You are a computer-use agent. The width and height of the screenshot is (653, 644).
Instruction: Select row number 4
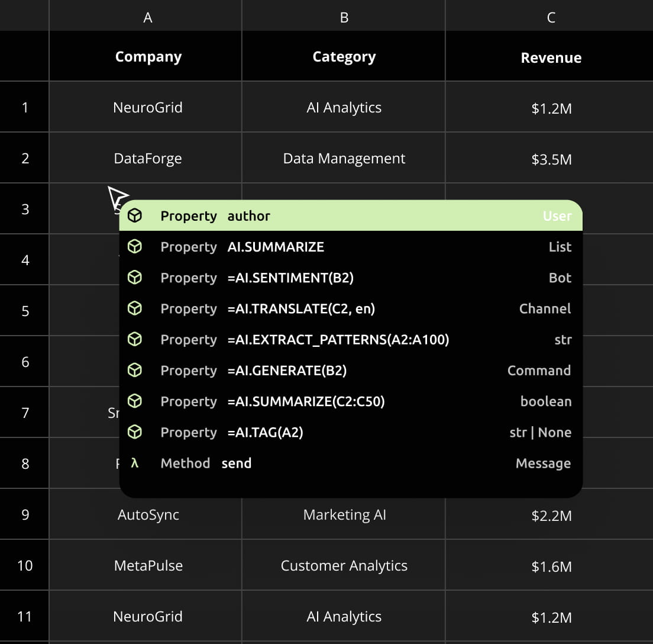[25, 259]
